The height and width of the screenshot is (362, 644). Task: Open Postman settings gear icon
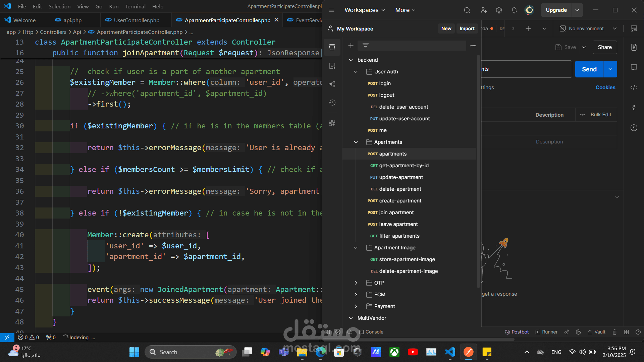499,10
